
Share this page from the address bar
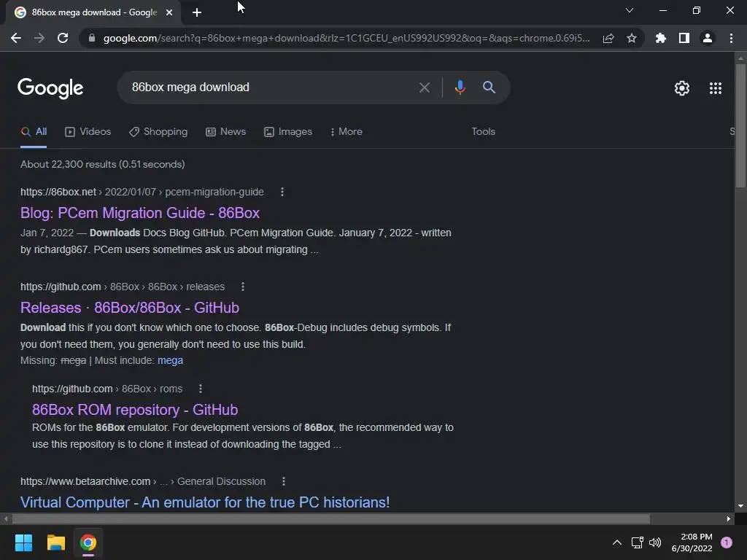click(x=608, y=39)
